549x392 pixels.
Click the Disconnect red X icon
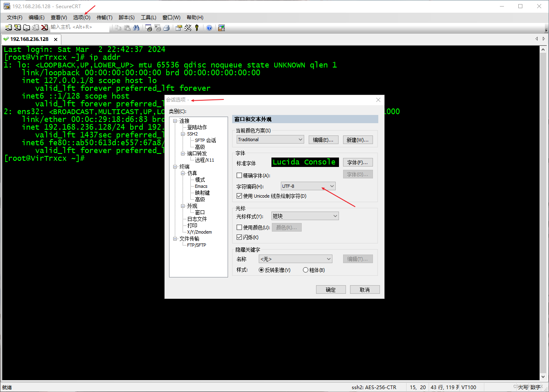[45, 28]
